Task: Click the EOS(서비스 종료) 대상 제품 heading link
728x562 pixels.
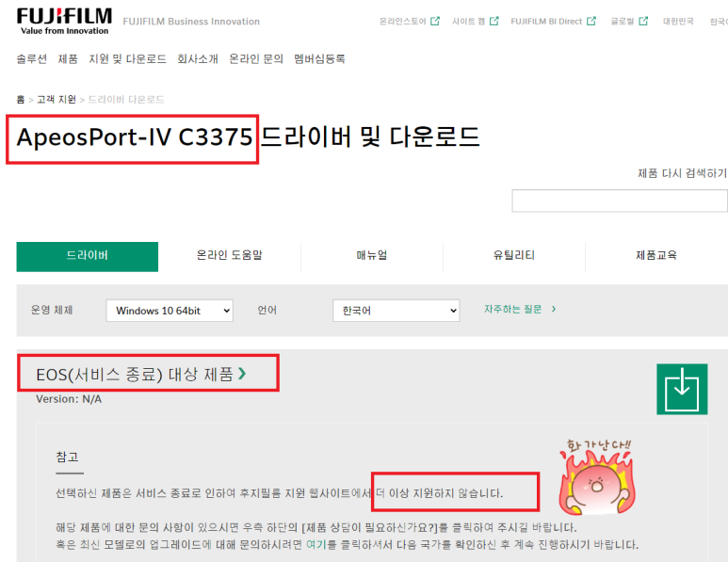Action: pyautogui.click(x=135, y=374)
